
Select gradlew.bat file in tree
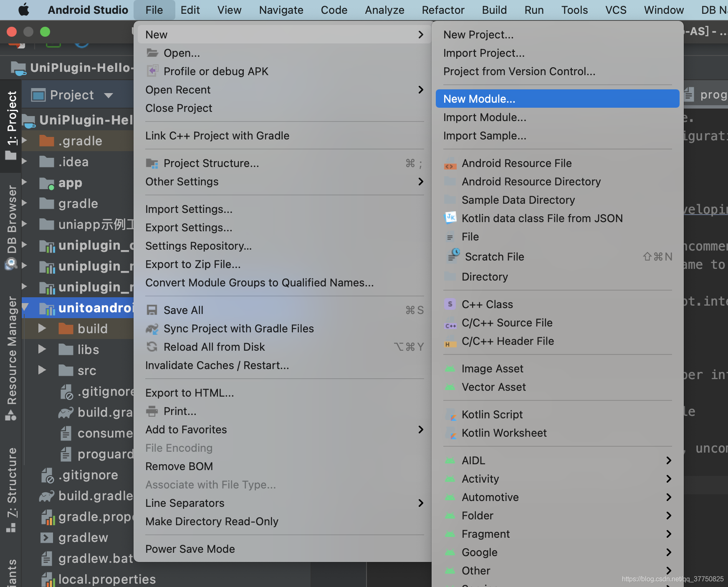[x=96, y=559]
